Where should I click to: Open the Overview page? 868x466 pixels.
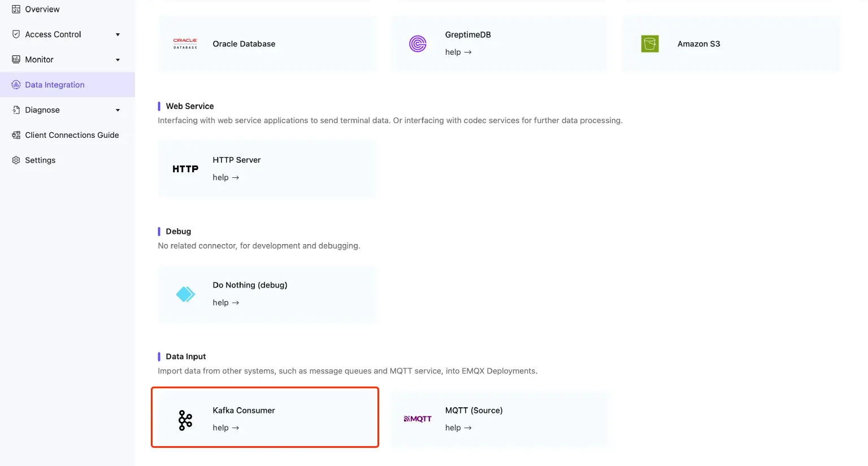point(42,9)
